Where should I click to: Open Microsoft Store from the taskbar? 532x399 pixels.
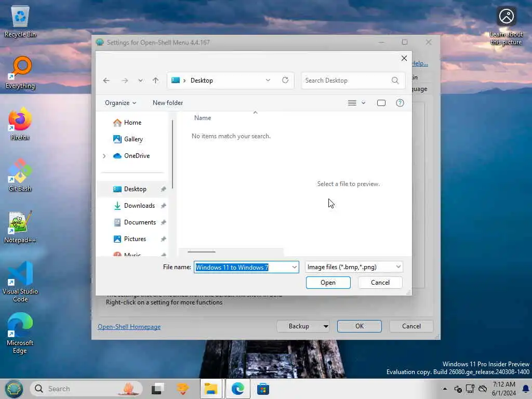pos(263,389)
